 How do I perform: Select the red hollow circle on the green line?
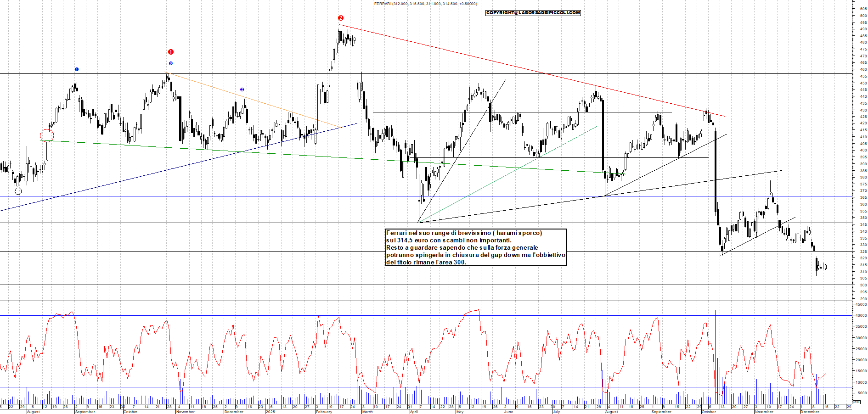[47, 135]
